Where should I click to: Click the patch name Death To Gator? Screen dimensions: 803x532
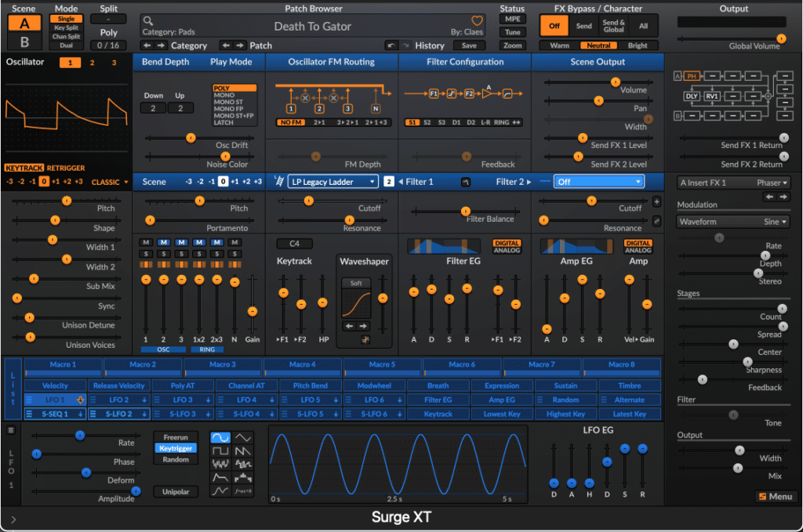tap(314, 25)
